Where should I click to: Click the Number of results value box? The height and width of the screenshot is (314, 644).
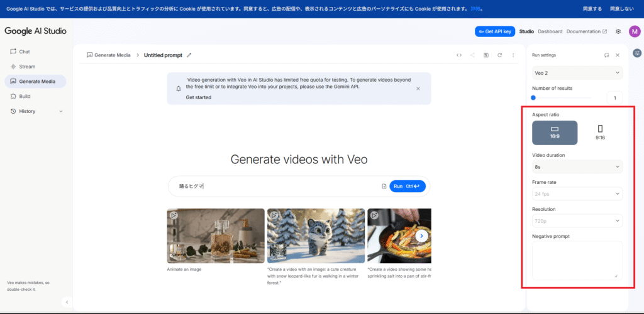pos(615,98)
